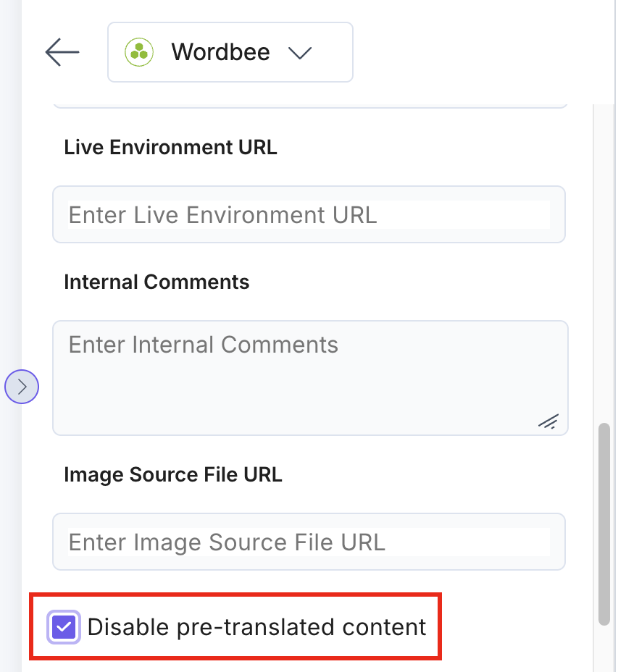Click the vertical scrollbar thumb
This screenshot has width=626, height=672.
pos(604,524)
